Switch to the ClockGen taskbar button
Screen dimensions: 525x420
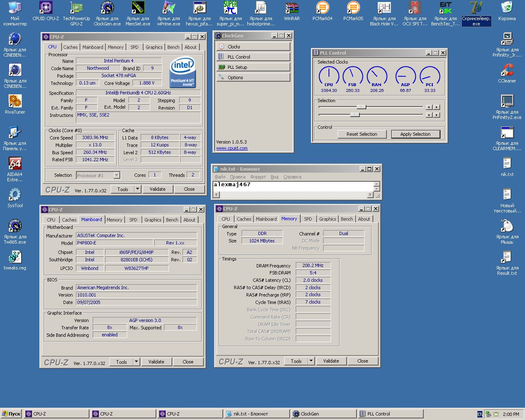pos(324,414)
